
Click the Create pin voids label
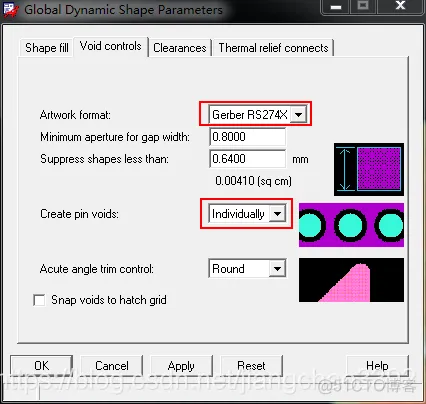coord(79,214)
